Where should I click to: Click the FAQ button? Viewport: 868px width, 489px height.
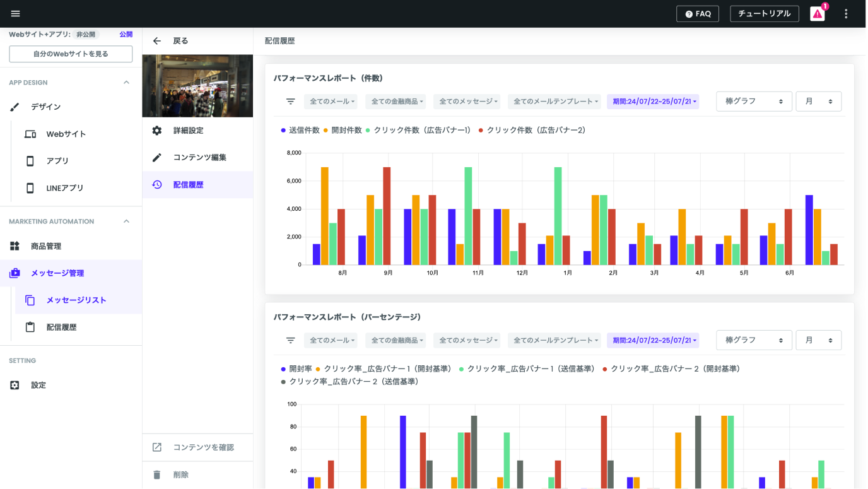697,14
